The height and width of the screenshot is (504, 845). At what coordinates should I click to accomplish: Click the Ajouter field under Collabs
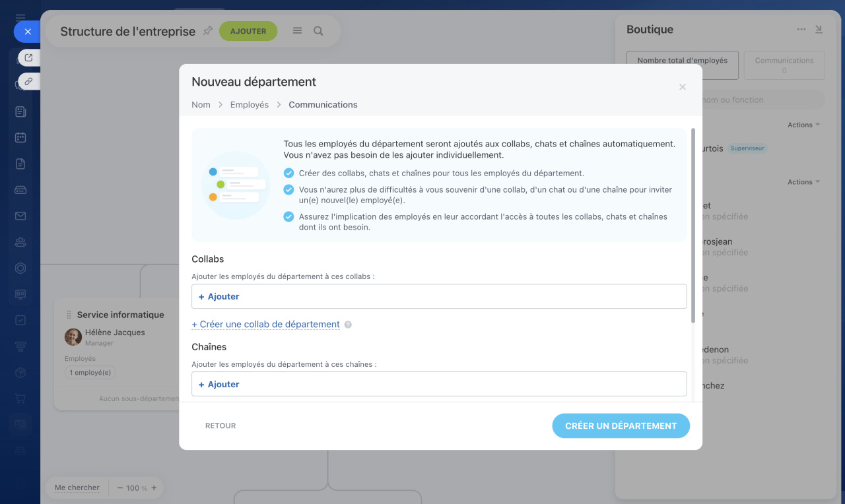(438, 297)
